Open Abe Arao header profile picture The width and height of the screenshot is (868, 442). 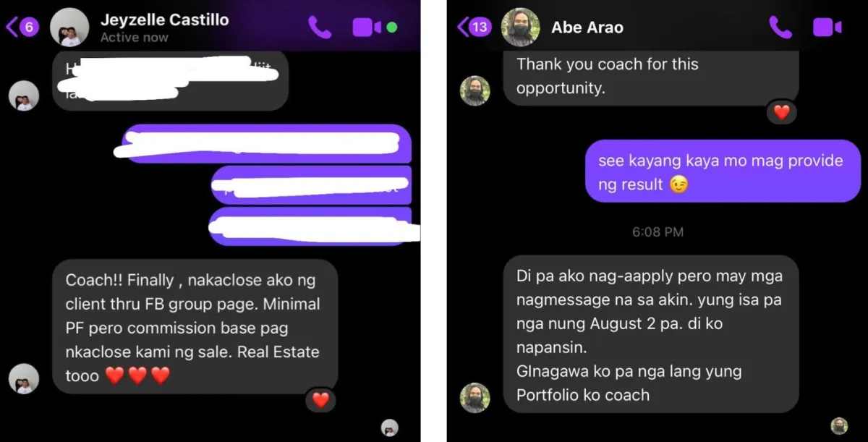[521, 27]
